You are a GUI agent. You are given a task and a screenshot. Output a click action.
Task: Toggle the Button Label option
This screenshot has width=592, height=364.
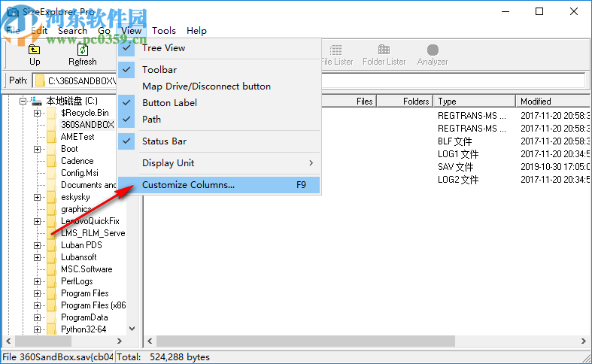[219, 103]
